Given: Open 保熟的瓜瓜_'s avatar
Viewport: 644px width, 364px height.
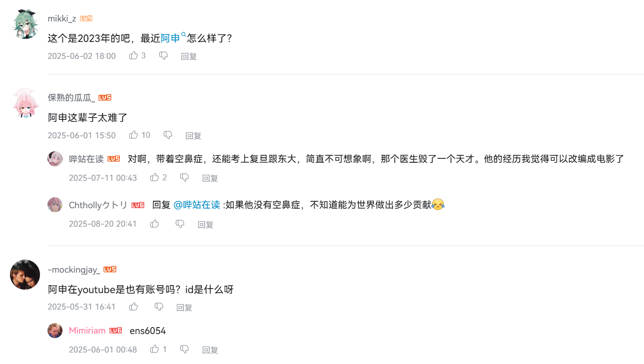Looking at the screenshot, I should point(25,103).
